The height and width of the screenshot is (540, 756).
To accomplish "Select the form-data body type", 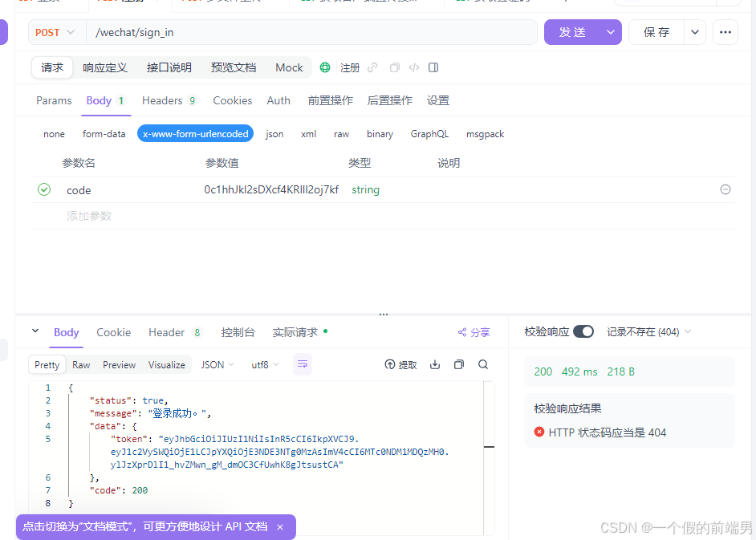I will tap(104, 134).
